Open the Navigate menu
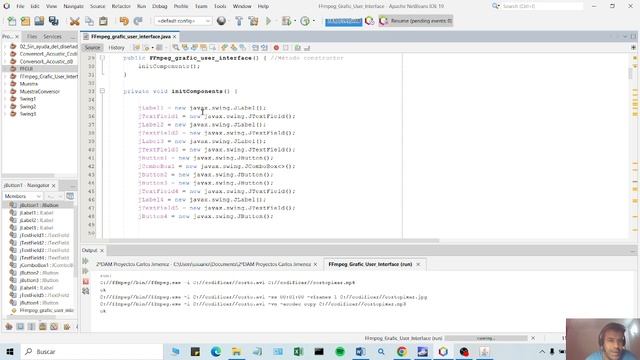 click(x=73, y=7)
